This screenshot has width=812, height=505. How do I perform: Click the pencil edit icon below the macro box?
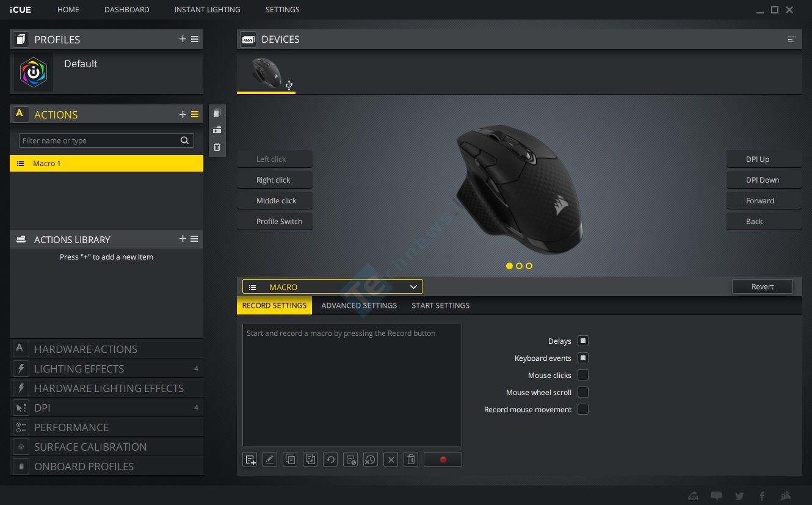(x=270, y=460)
